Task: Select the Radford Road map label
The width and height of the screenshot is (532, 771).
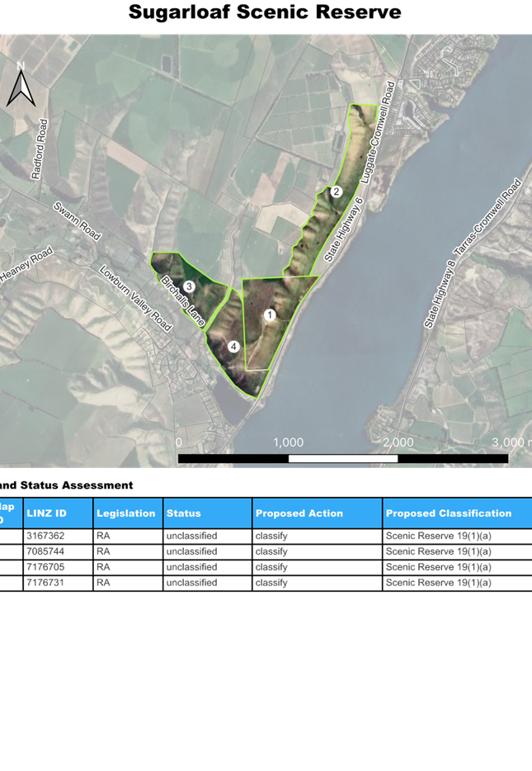Action: pos(40,149)
